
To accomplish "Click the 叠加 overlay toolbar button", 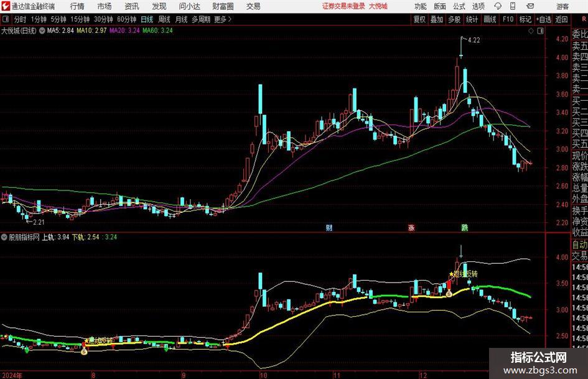I will (x=437, y=19).
